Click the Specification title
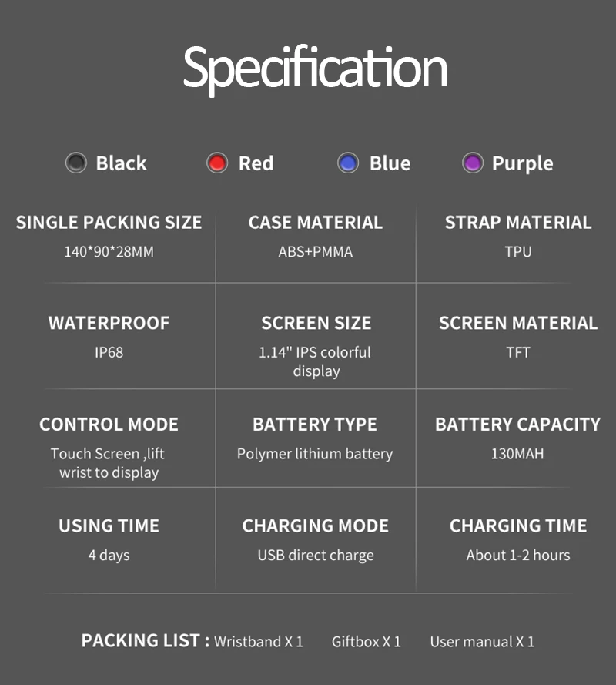Viewport: 616px width, 685px height. (x=315, y=70)
